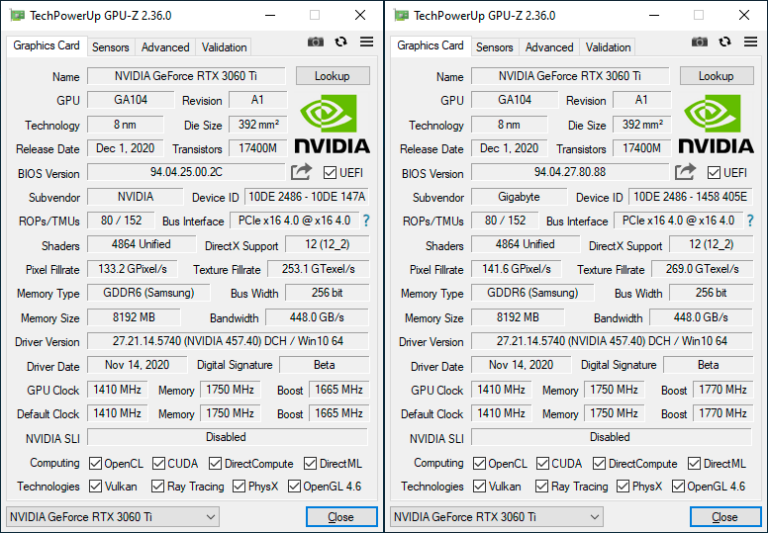768x533 pixels.
Task: Switch to Sensors tab in right window
Action: 495,47
